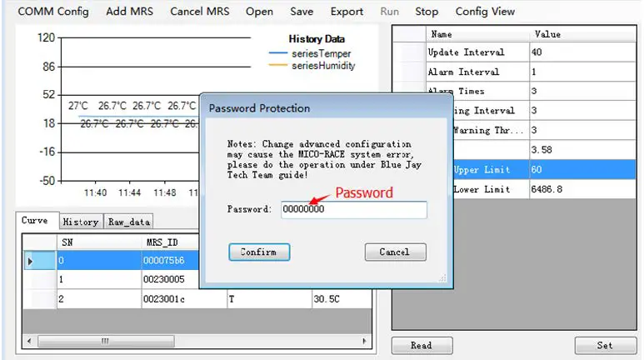
Task: Select MRS_ID cell 00230005
Action: click(x=170, y=279)
